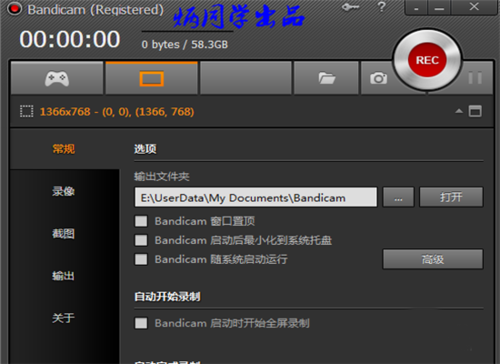Viewport: 500px width, 364px height.
Task: Click the 打开 button
Action: pyautogui.click(x=451, y=197)
